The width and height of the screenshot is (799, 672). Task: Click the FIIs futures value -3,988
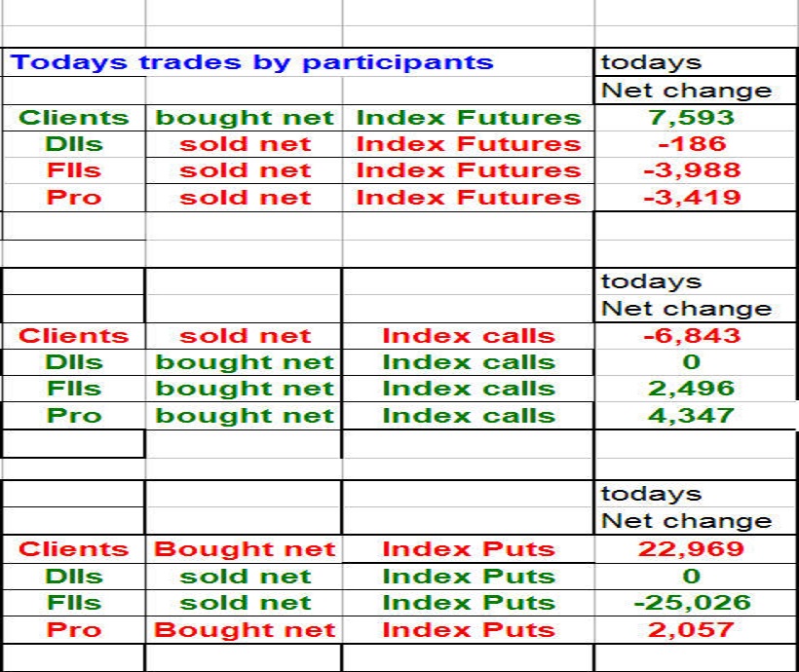click(x=691, y=170)
